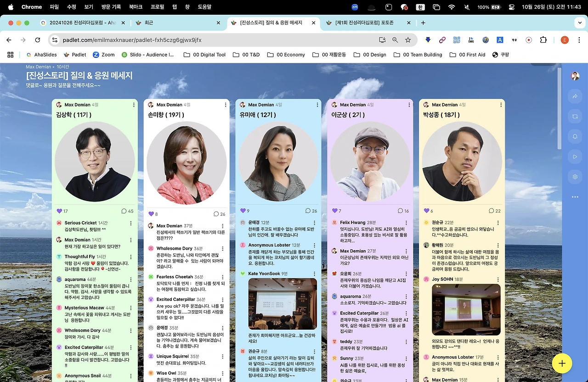Open the 쿠팡 bookmark
Screen dimensions: 588x382
501,55
